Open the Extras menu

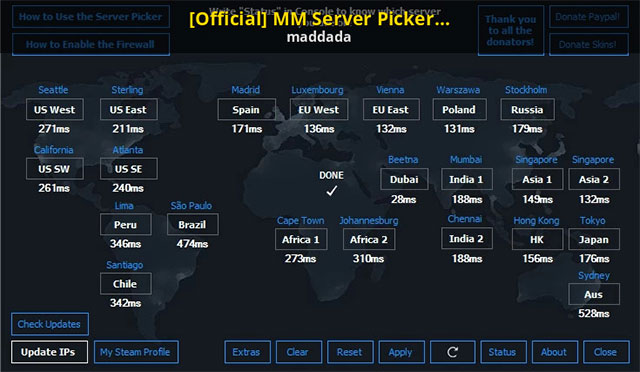pyautogui.click(x=247, y=352)
